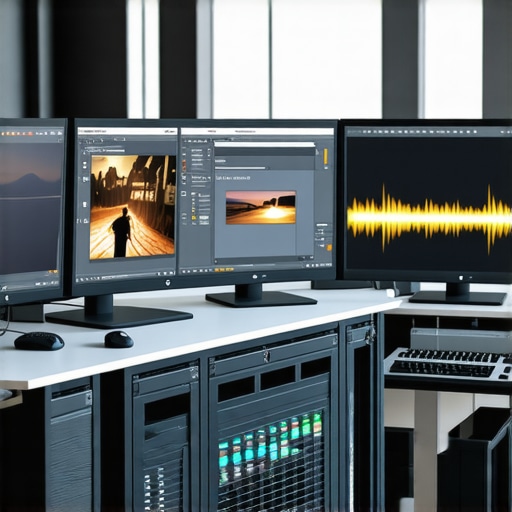
Task: Click the yellow audio waveform on right monitor
Action: 429,218
